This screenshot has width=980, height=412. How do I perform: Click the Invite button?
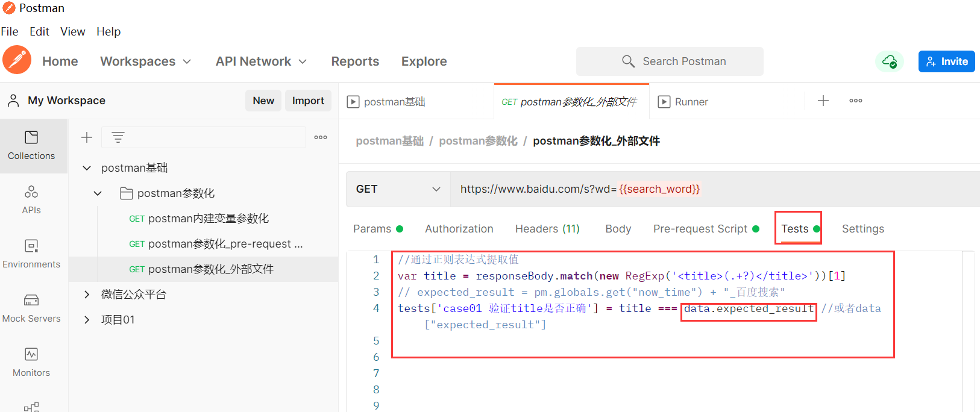point(946,61)
